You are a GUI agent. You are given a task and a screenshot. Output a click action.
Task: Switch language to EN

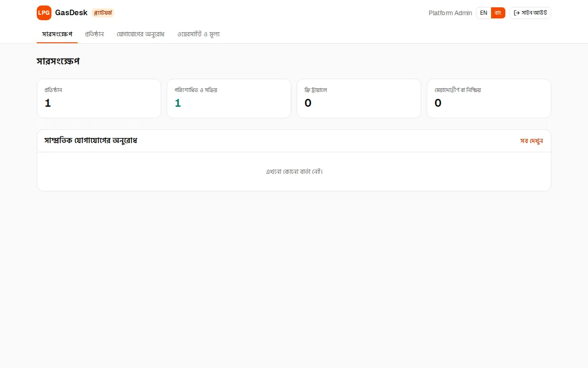point(484,13)
